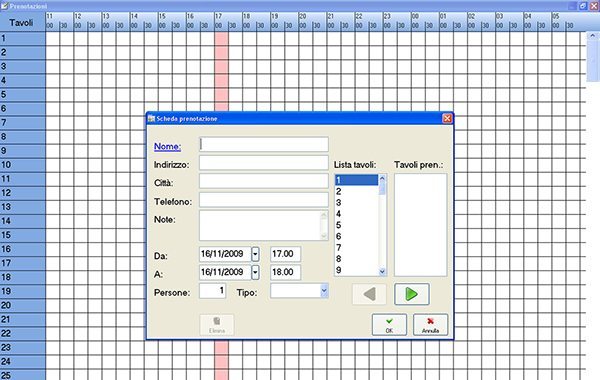Click the green right arrow to add table
Screen dimensions: 600x380
[x=412, y=294]
